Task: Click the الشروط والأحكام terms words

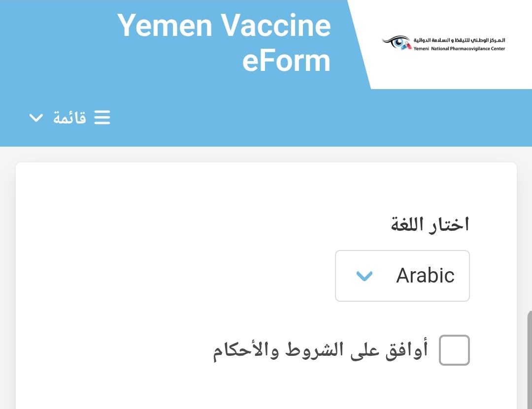Action: [278, 350]
